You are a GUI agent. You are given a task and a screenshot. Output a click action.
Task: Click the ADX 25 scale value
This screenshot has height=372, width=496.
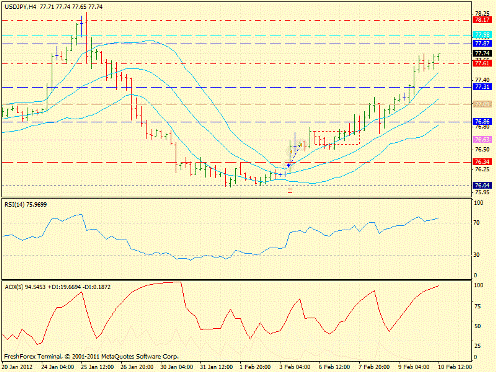pos(477,346)
